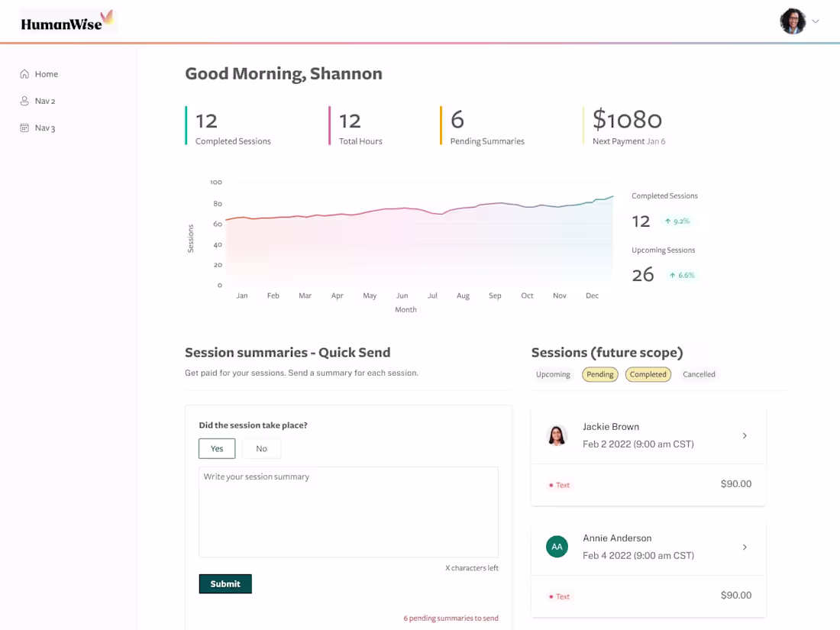Screen dimensions: 840x630
Task: Select Yes for session took place
Action: click(x=216, y=448)
